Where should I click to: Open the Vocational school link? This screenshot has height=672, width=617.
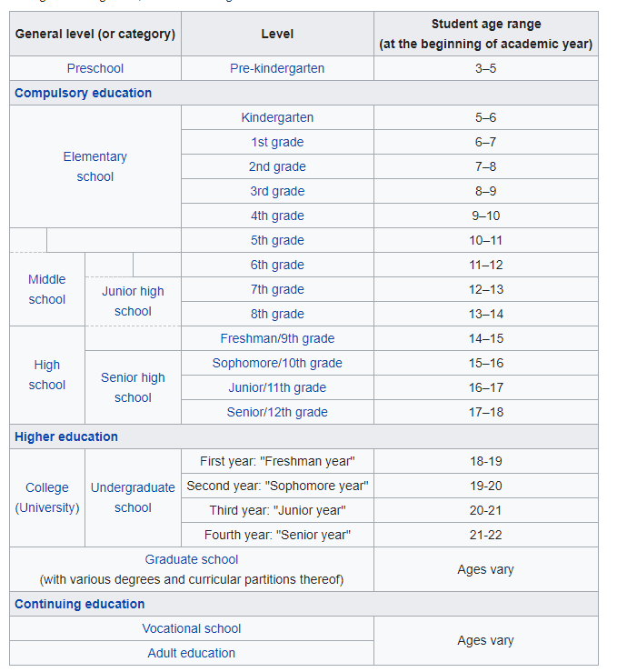coord(192,628)
